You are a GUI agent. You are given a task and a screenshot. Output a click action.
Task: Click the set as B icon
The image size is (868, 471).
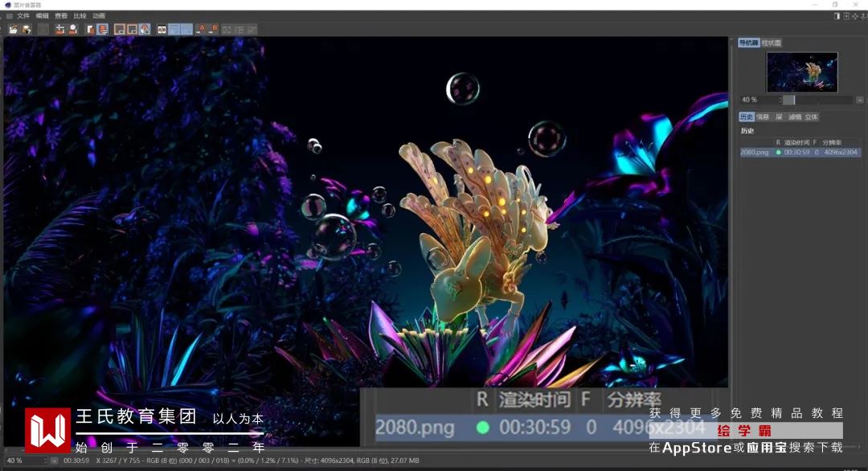(214, 29)
